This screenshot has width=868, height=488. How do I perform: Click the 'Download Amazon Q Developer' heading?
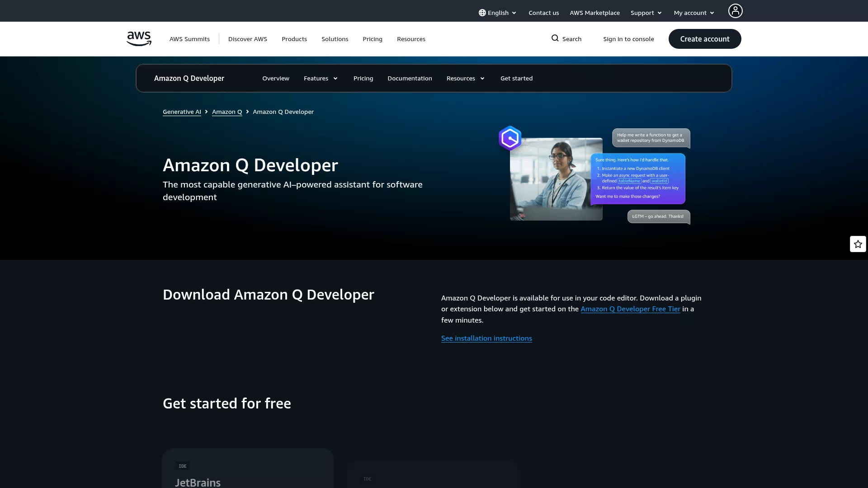tap(269, 295)
